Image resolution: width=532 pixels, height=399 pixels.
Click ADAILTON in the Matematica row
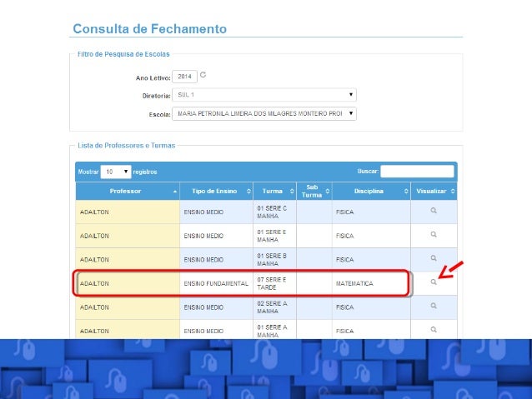94,283
